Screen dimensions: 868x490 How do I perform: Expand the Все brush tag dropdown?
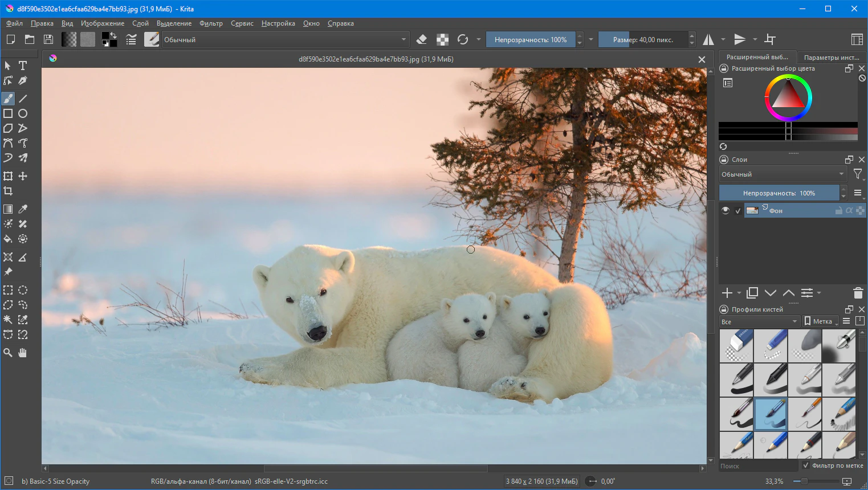click(x=759, y=321)
